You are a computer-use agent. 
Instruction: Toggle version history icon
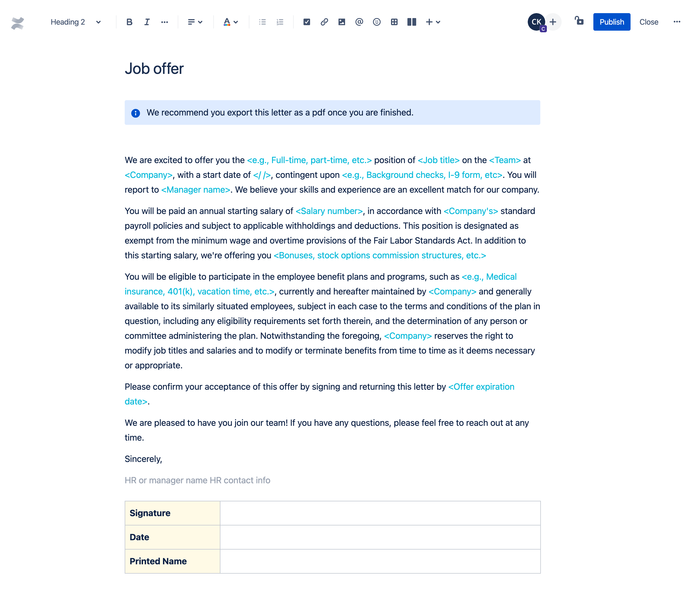click(x=578, y=22)
